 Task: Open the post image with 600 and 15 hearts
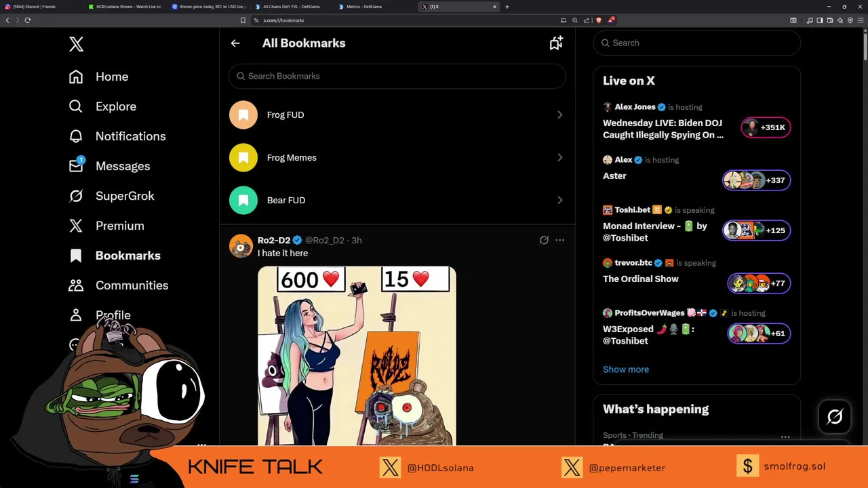click(x=357, y=355)
